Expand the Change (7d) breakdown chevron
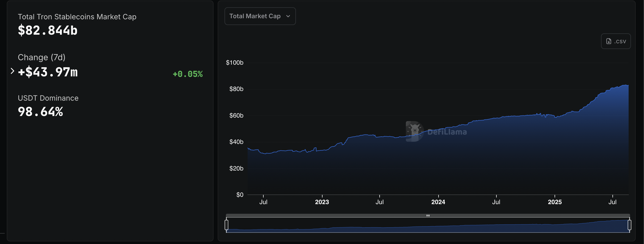 (x=12, y=71)
